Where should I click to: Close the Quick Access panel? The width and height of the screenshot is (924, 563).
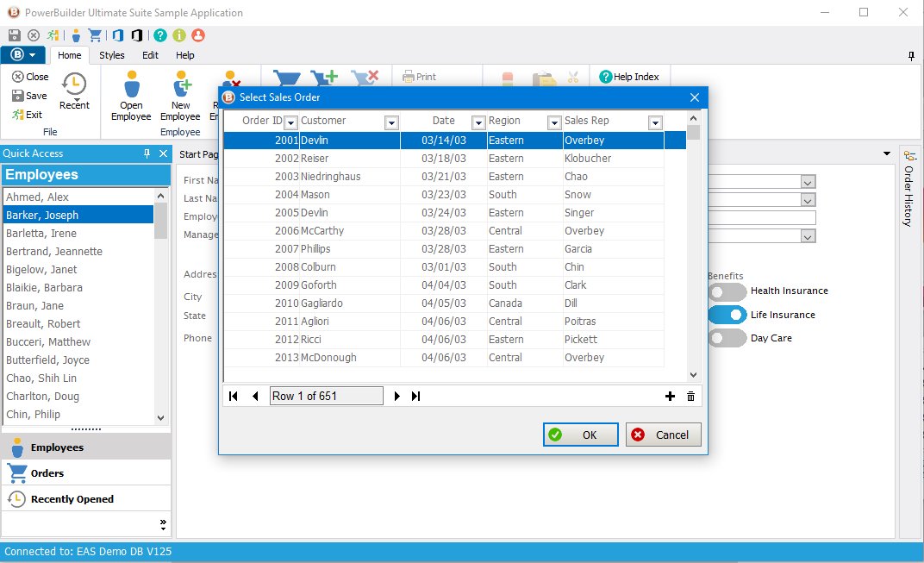pyautogui.click(x=163, y=153)
